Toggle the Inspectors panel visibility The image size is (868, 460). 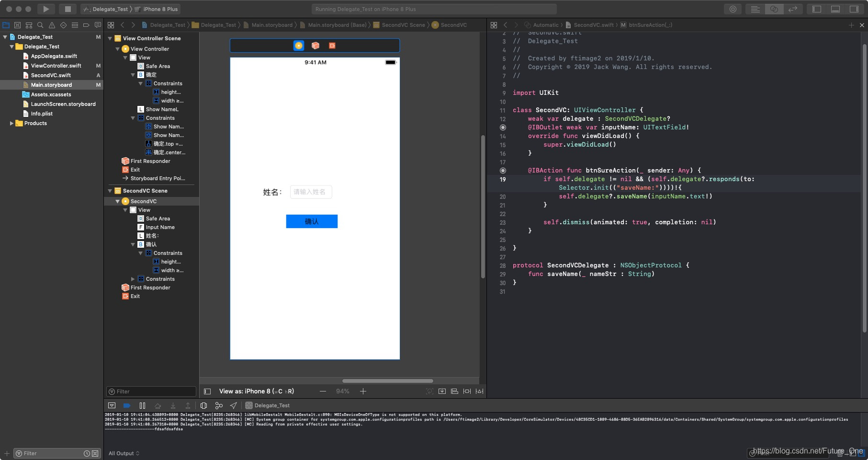[854, 9]
